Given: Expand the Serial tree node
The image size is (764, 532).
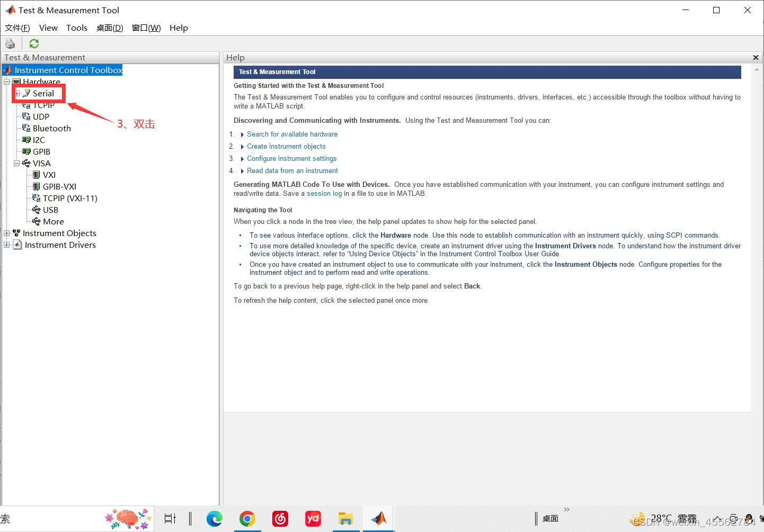Looking at the screenshot, I should click(x=16, y=93).
